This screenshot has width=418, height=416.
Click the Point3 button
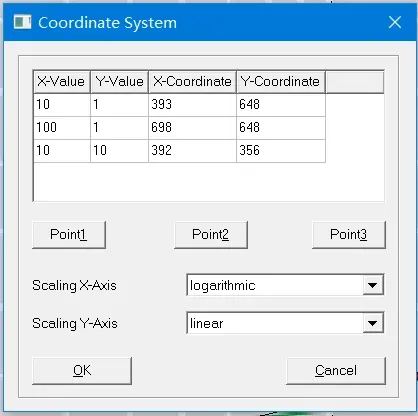(349, 235)
